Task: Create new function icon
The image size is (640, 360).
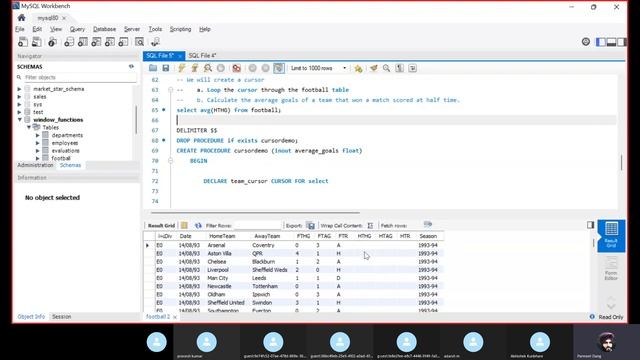Action: 123,42
